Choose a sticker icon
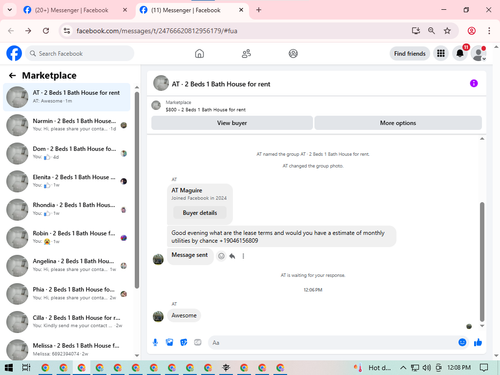The width and height of the screenshot is (500, 375). pos(184,342)
